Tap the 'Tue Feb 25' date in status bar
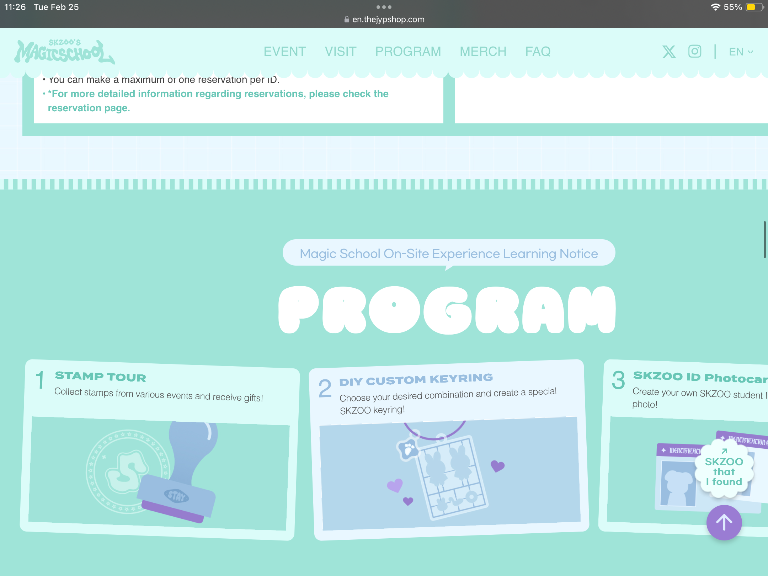The height and width of the screenshot is (576, 768). coord(56,7)
